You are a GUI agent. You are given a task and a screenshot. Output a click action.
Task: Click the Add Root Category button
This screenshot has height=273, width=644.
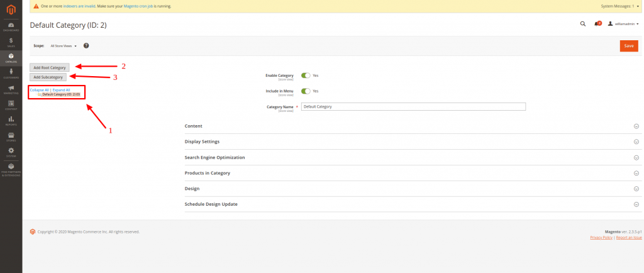click(x=50, y=67)
